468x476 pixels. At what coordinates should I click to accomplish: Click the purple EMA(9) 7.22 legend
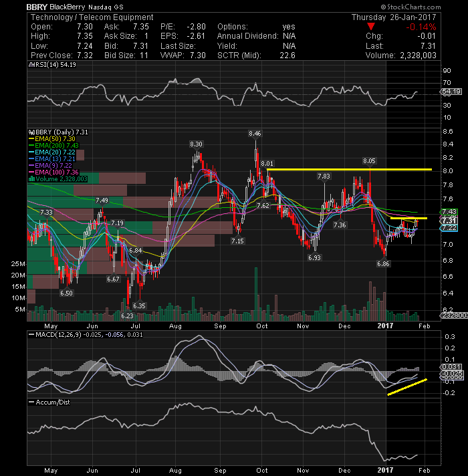point(50,165)
